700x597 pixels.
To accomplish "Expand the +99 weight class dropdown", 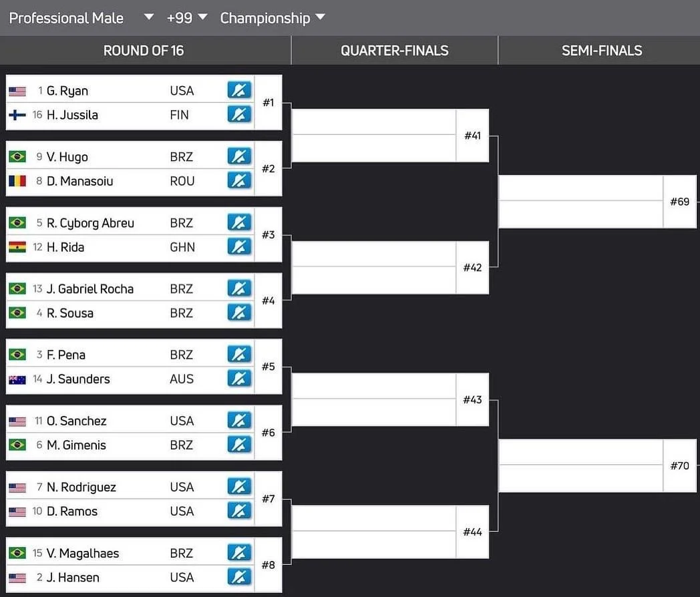I will (187, 18).
